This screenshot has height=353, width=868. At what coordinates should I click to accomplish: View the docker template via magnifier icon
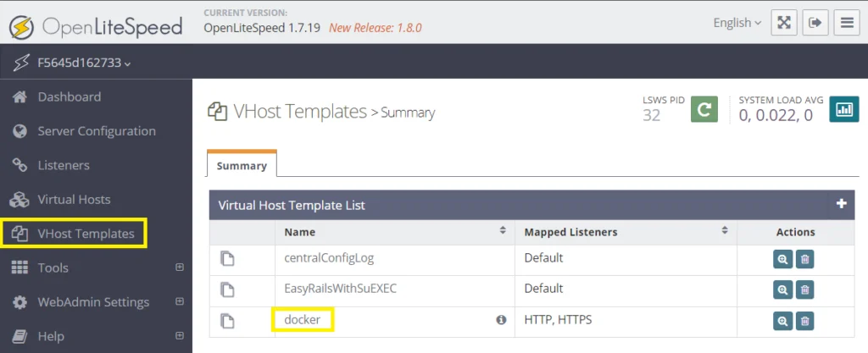click(x=782, y=320)
